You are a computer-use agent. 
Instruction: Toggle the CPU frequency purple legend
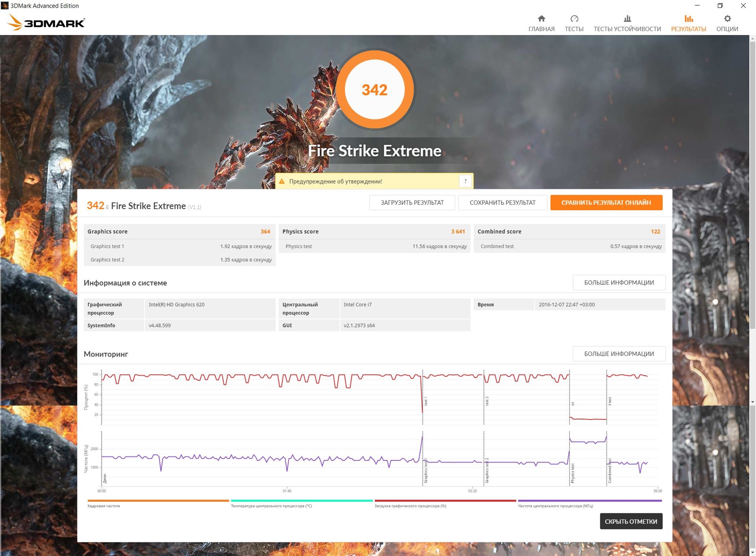[x=590, y=503]
